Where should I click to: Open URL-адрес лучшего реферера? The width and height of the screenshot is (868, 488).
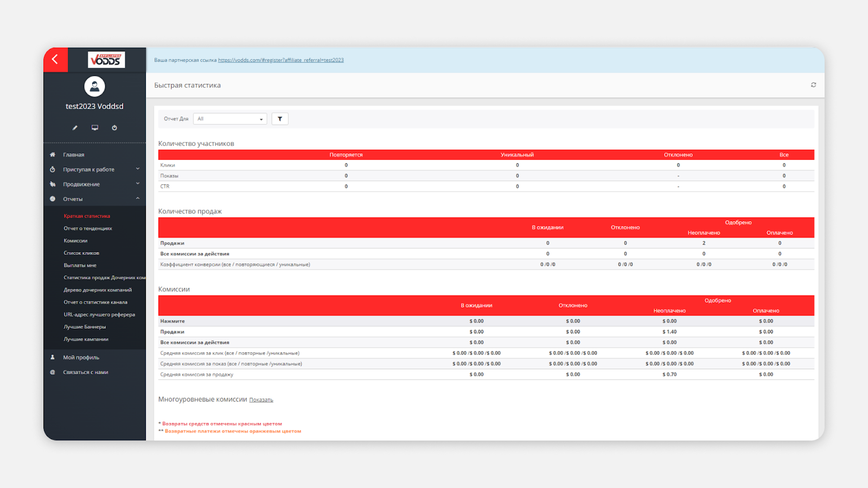coord(99,314)
